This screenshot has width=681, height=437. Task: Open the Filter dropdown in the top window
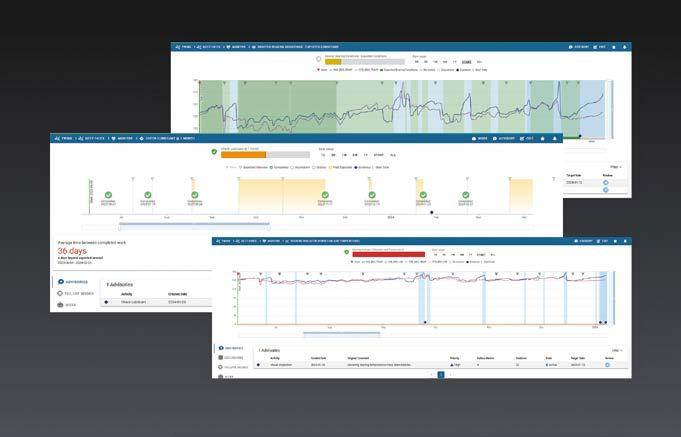click(615, 167)
